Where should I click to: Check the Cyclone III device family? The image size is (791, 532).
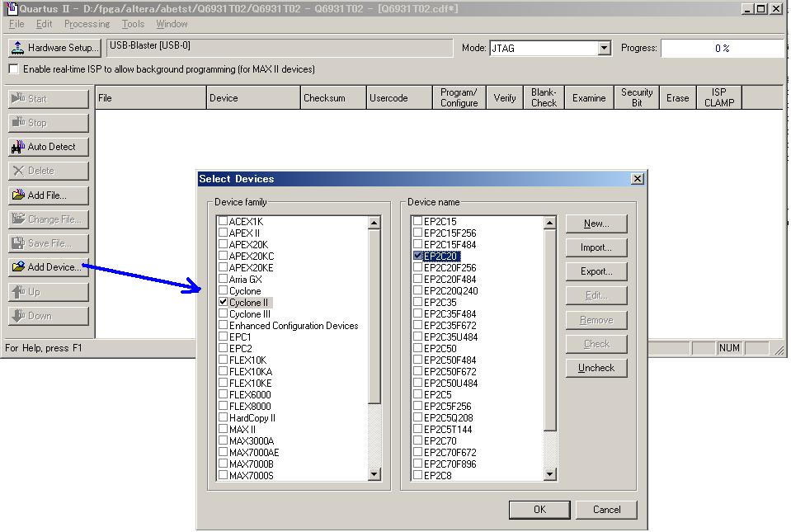pyautogui.click(x=223, y=313)
